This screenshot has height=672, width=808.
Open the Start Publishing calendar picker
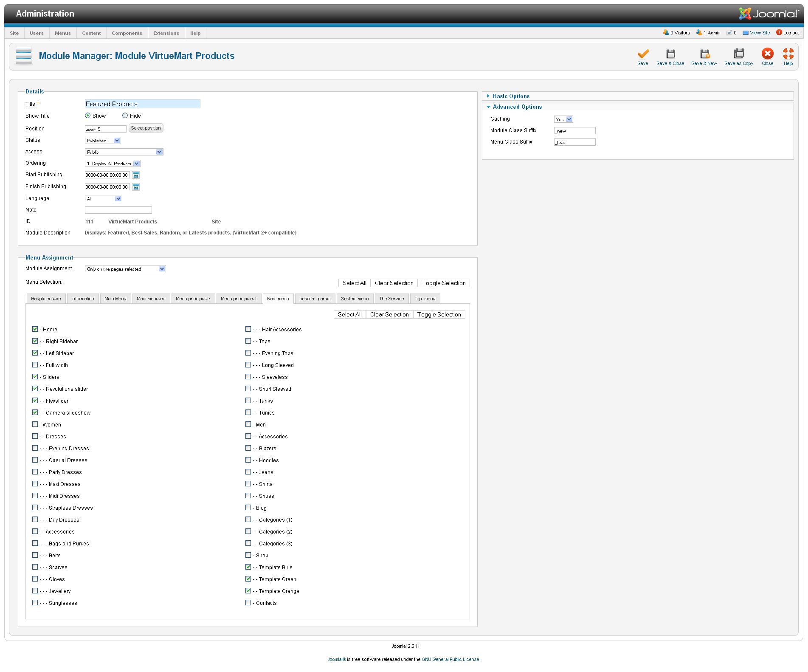[136, 175]
